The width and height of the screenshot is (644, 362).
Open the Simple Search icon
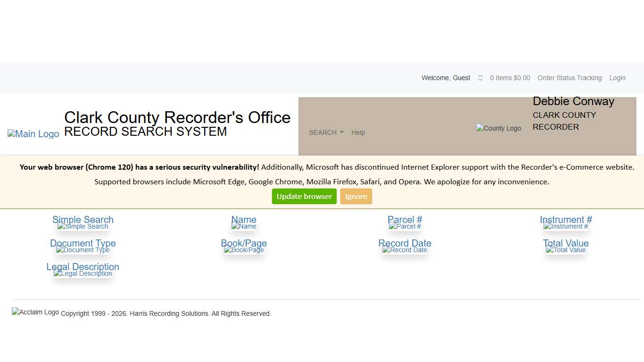point(83,226)
